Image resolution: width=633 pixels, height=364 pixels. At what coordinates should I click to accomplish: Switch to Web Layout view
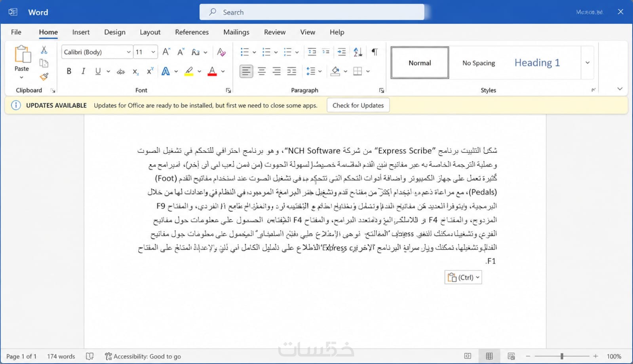tap(511, 356)
